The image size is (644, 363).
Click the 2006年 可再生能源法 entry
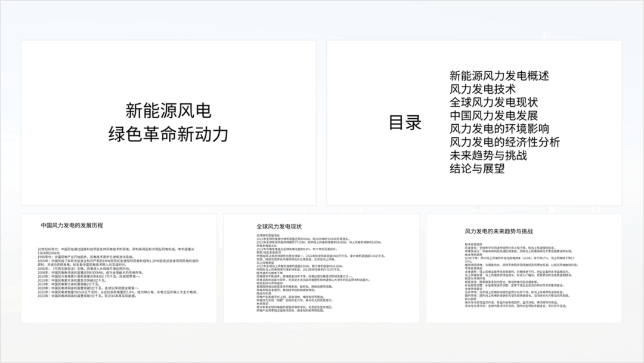coord(84,269)
